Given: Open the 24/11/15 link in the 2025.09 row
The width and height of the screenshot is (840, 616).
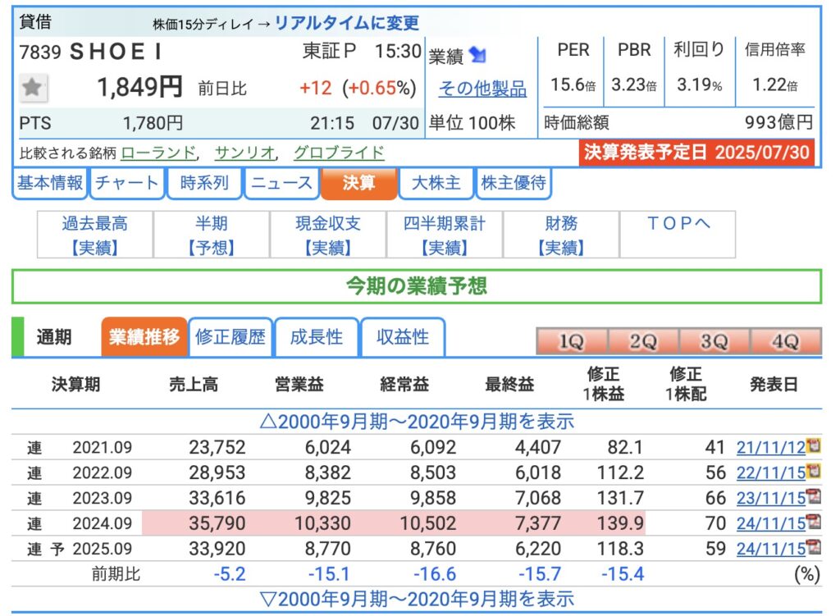Looking at the screenshot, I should tap(771, 549).
